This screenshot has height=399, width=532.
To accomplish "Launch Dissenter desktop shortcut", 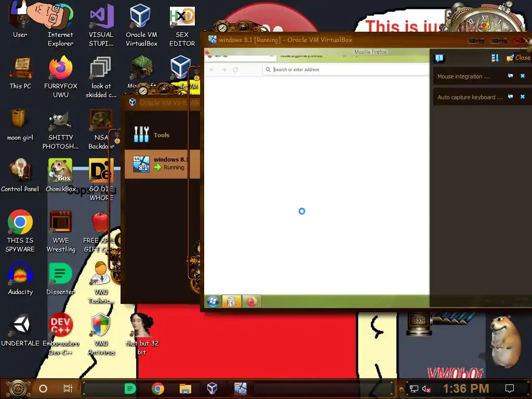I will coord(60,279).
